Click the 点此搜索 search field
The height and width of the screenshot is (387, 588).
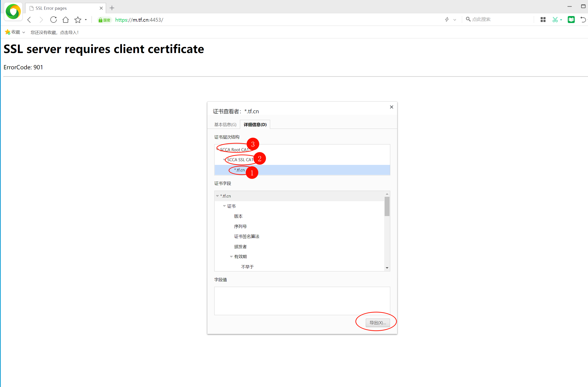(497, 20)
